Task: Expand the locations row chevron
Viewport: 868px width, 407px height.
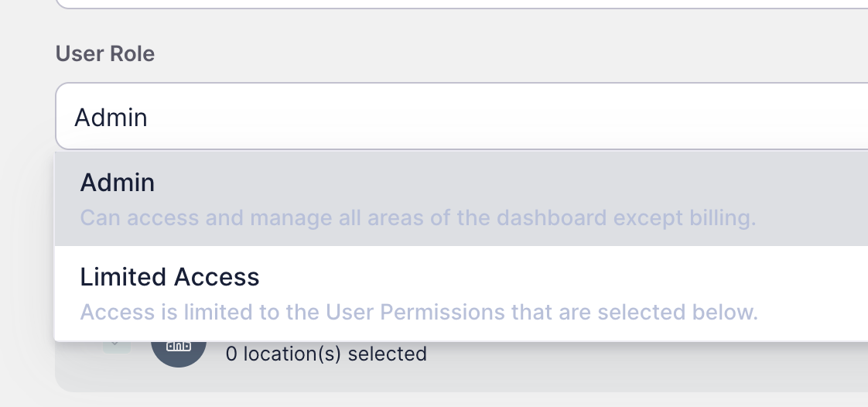Action: coord(116,346)
